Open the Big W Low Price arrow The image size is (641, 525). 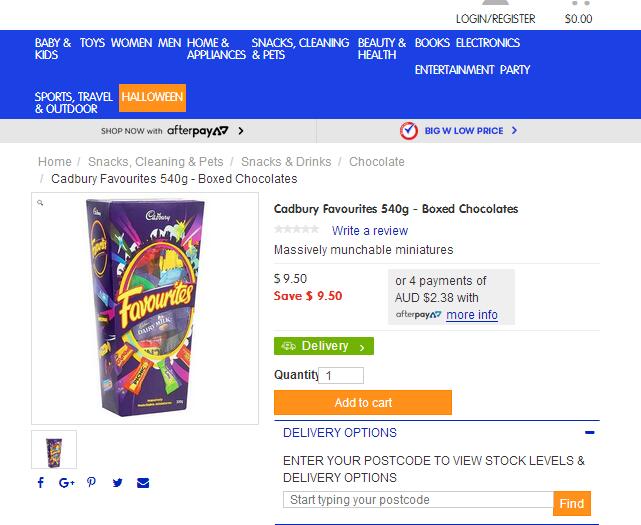pos(514,130)
